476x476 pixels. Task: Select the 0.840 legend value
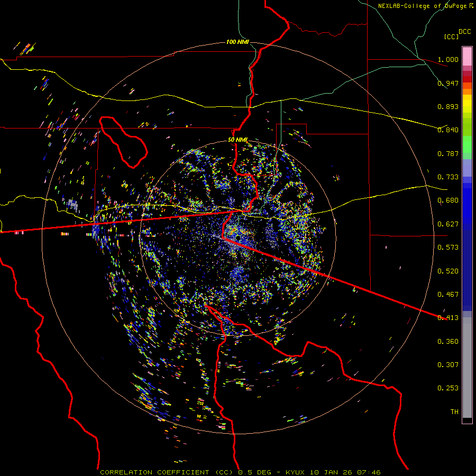coord(448,130)
